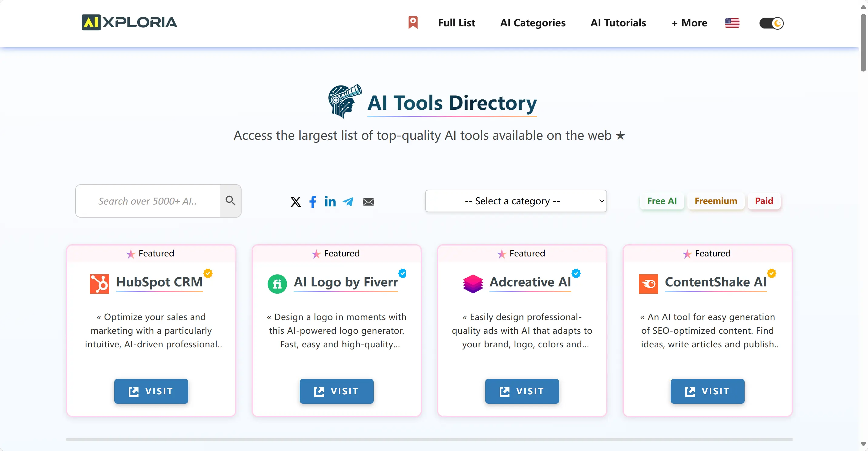Click the Featured star on HubSpot card
This screenshot has height=451, width=868.
point(130,254)
